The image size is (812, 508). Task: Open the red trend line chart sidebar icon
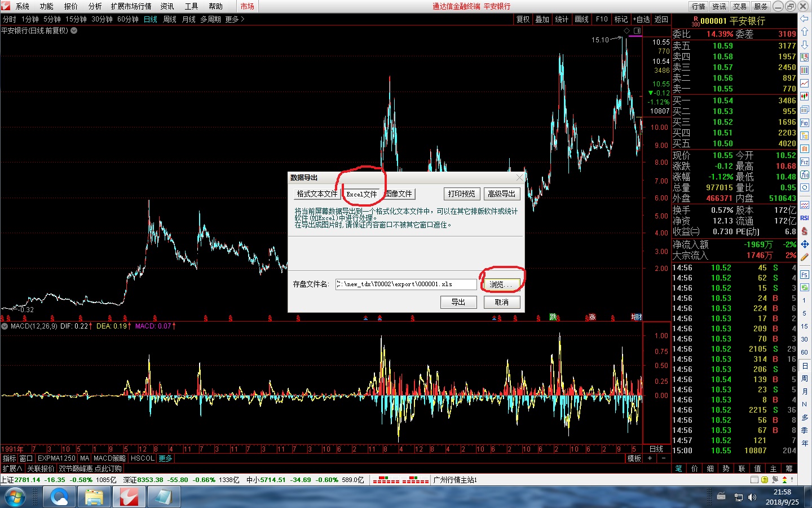click(805, 84)
